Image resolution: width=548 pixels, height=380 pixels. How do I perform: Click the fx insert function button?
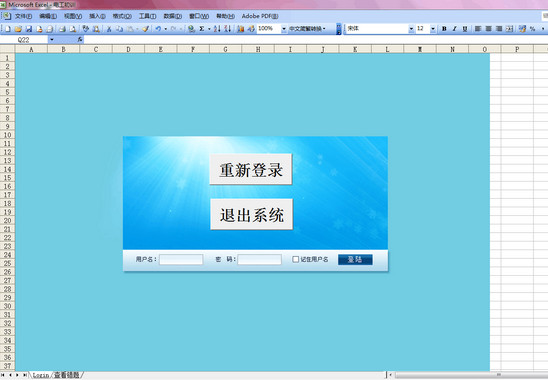[x=80, y=40]
